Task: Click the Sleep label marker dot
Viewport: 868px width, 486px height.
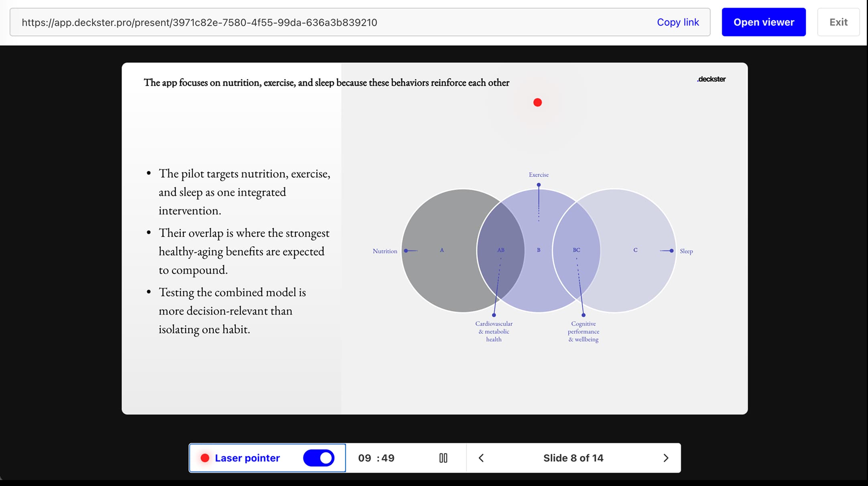Action: [671, 251]
